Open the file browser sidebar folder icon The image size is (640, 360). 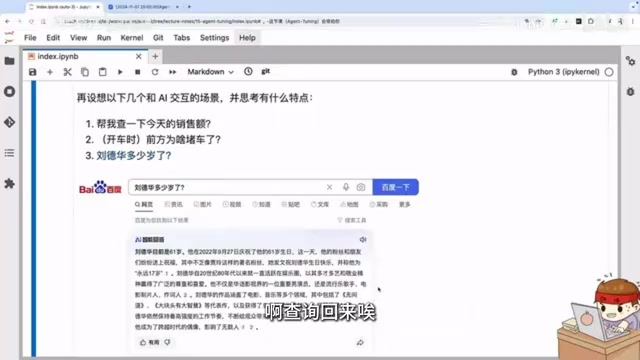pos(9,61)
